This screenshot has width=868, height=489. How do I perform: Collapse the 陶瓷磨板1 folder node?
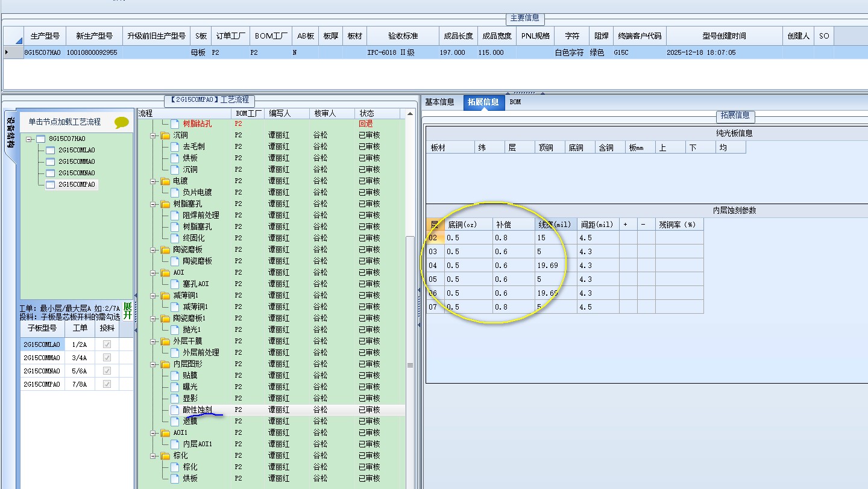click(x=154, y=318)
